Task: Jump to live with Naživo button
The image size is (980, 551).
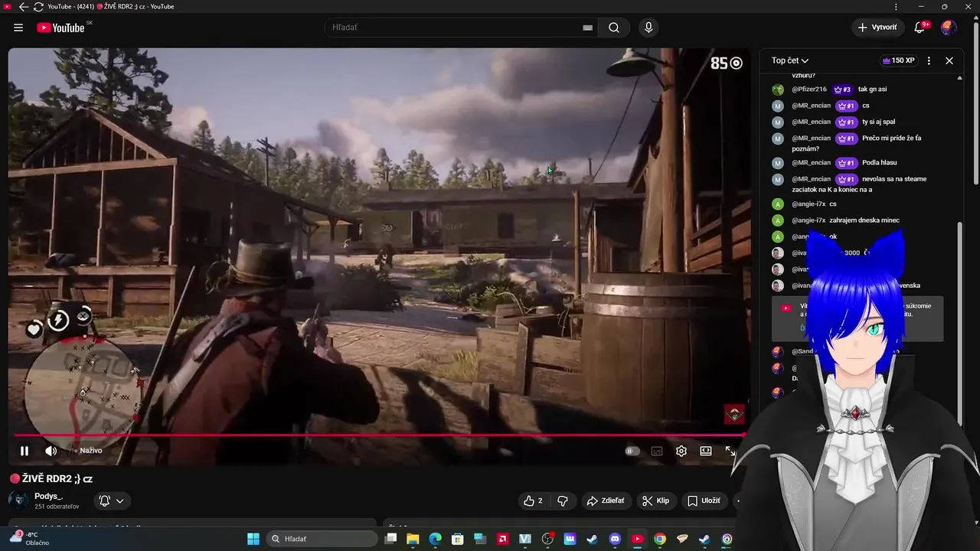Action: tap(90, 451)
